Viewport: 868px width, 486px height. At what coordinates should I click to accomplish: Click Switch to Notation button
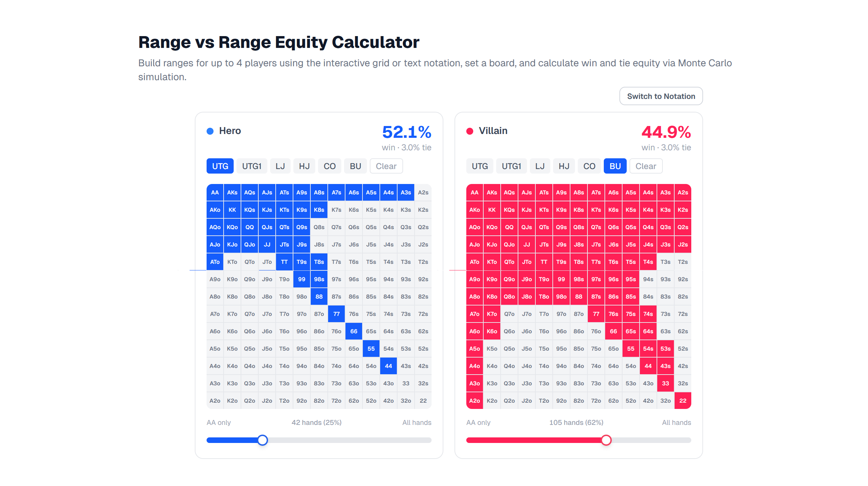pos(661,96)
